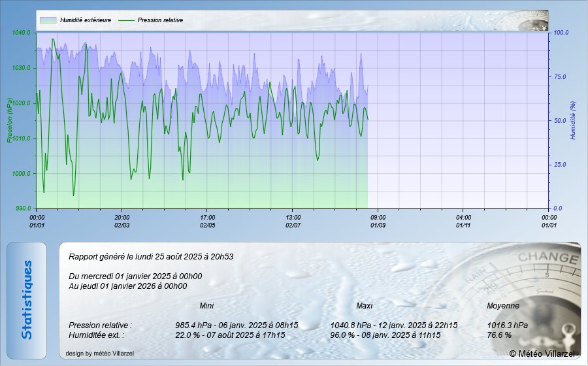Select the Pression relative legend label
The image size is (588, 366).
(x=160, y=20)
